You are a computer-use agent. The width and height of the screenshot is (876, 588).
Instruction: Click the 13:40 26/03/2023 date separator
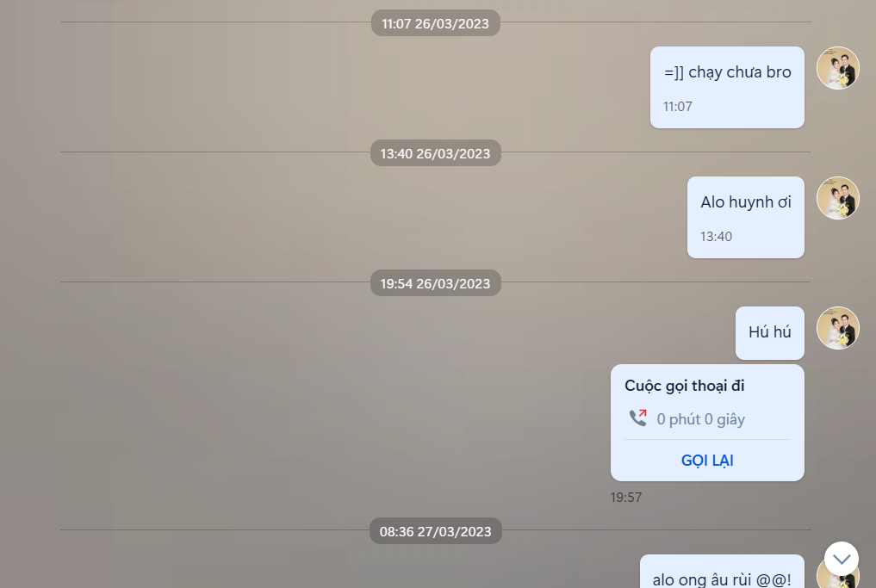click(436, 153)
